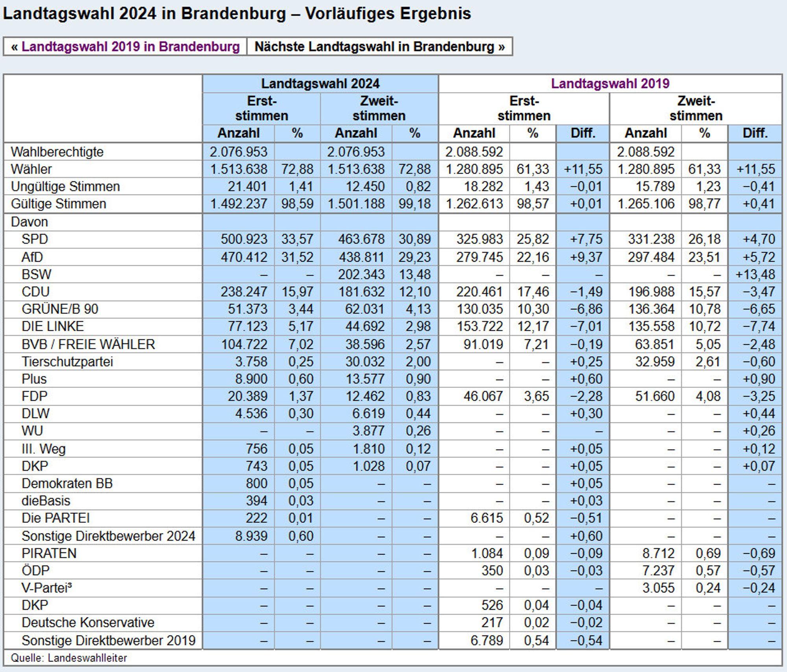Screen dimensions: 787x672
Task: Click DIE LINKE Zweitstimmen difference −7,74
Action: (x=759, y=326)
